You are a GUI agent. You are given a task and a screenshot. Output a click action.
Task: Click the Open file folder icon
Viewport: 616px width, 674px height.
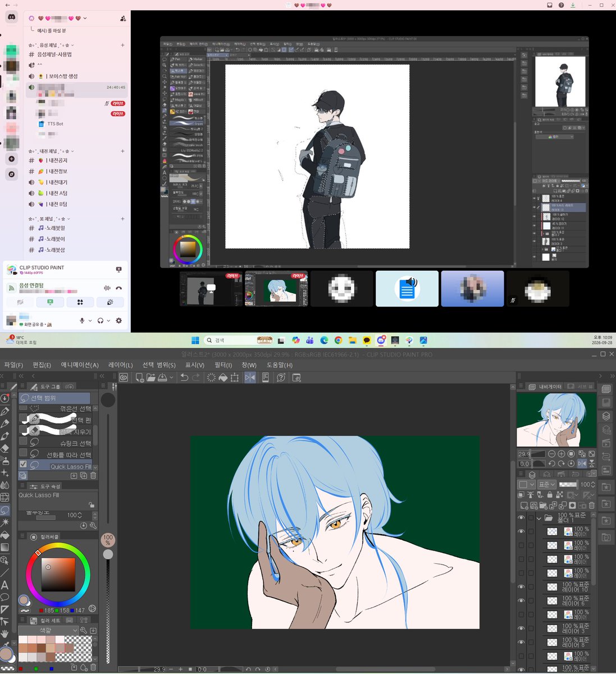tap(151, 377)
